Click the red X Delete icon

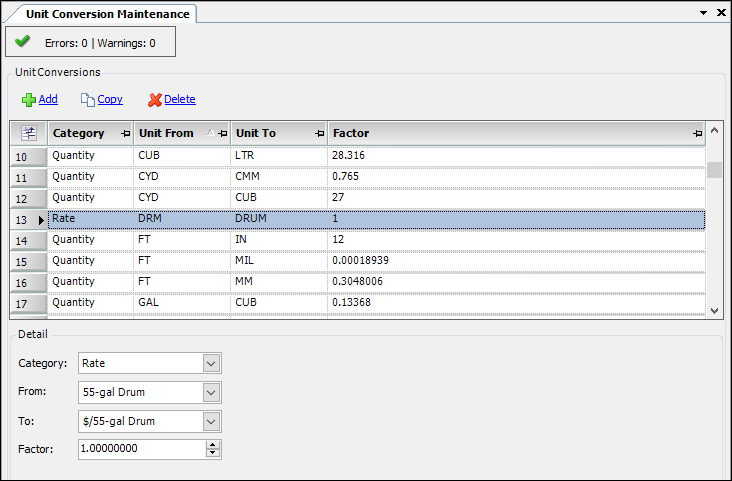point(155,100)
